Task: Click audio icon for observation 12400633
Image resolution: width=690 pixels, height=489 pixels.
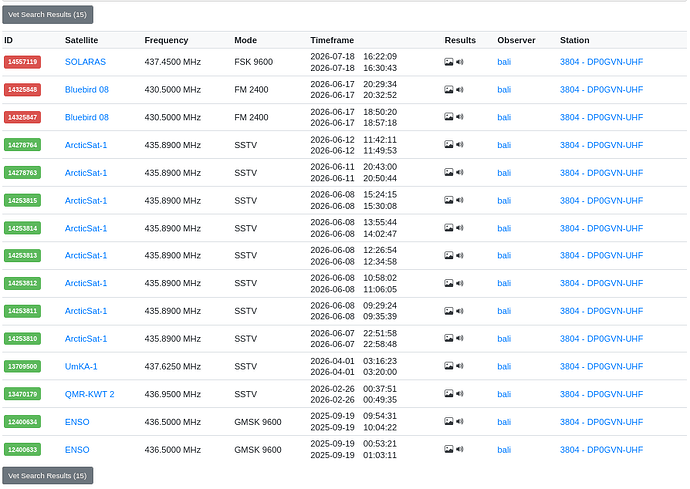Action: pyautogui.click(x=460, y=449)
